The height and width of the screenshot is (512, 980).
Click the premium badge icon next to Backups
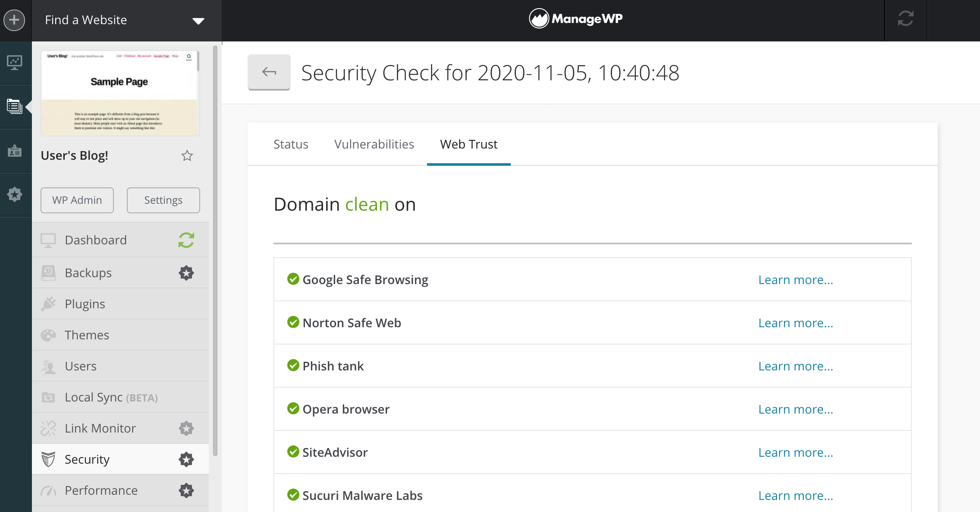point(186,273)
